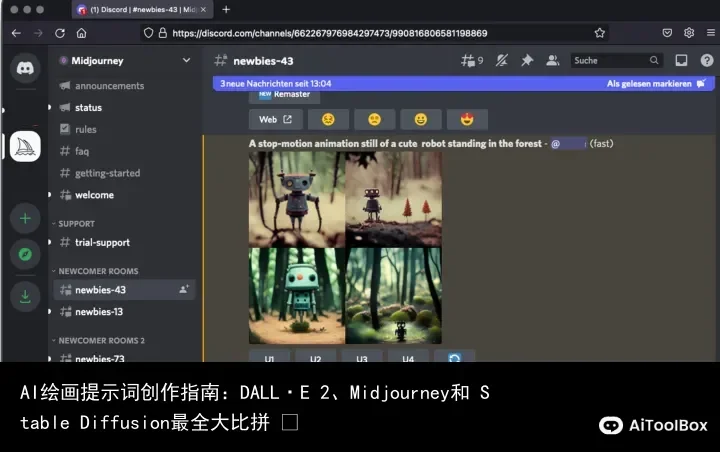Click the search magnifier icon
This screenshot has width=720, height=452.
coord(654,60)
